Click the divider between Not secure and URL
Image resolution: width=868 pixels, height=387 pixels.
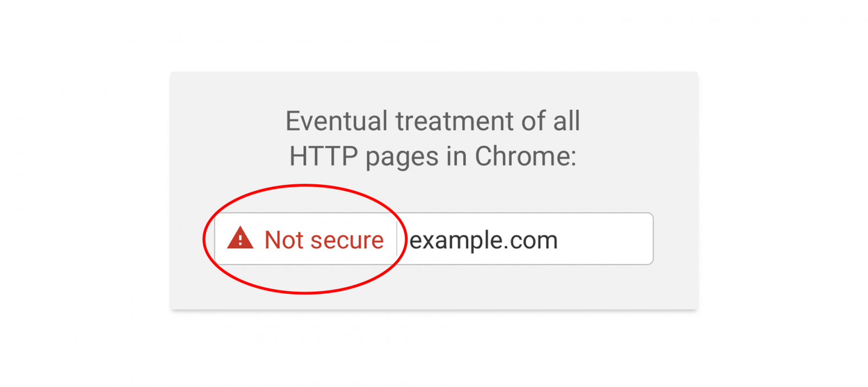point(397,239)
